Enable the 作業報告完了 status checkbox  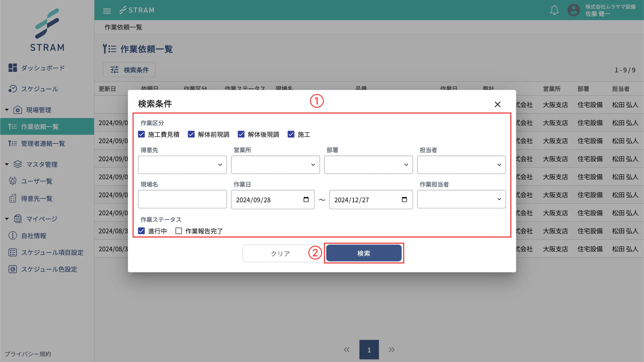(x=179, y=231)
